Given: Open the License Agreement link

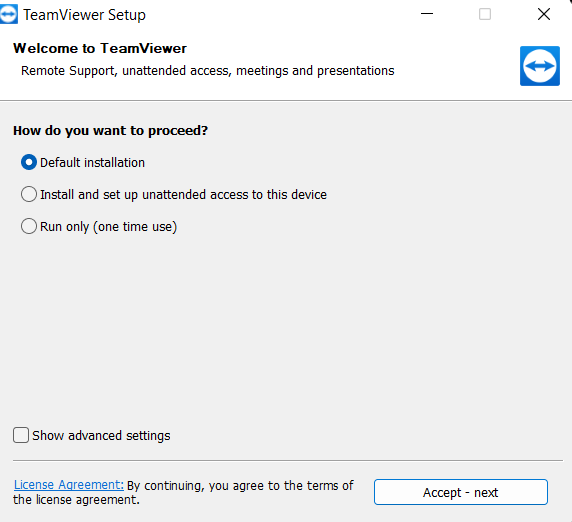Looking at the screenshot, I should (69, 485).
